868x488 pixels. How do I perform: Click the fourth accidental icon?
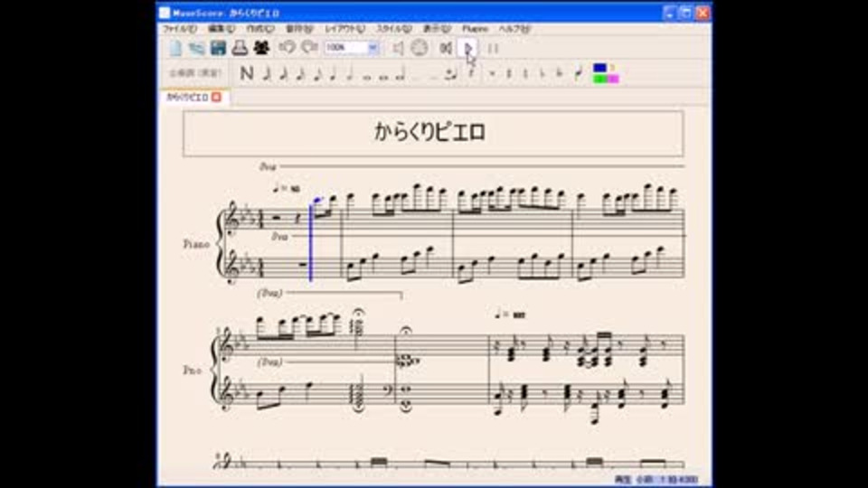point(542,73)
